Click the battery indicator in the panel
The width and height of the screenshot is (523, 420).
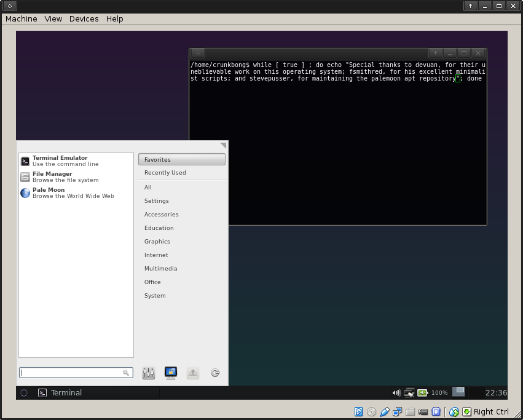click(423, 392)
